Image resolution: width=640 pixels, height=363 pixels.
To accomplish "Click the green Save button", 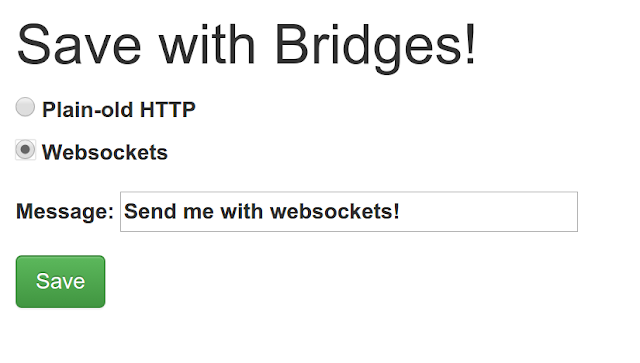I will (60, 281).
